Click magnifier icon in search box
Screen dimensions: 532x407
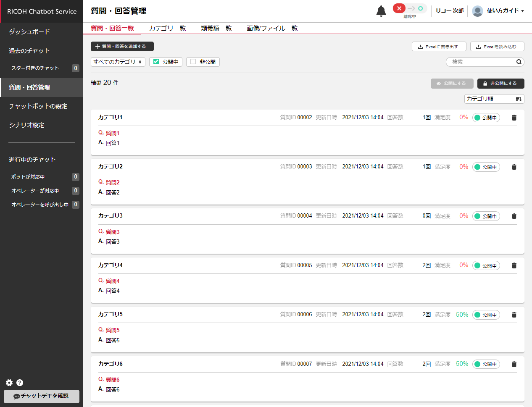[519, 62]
